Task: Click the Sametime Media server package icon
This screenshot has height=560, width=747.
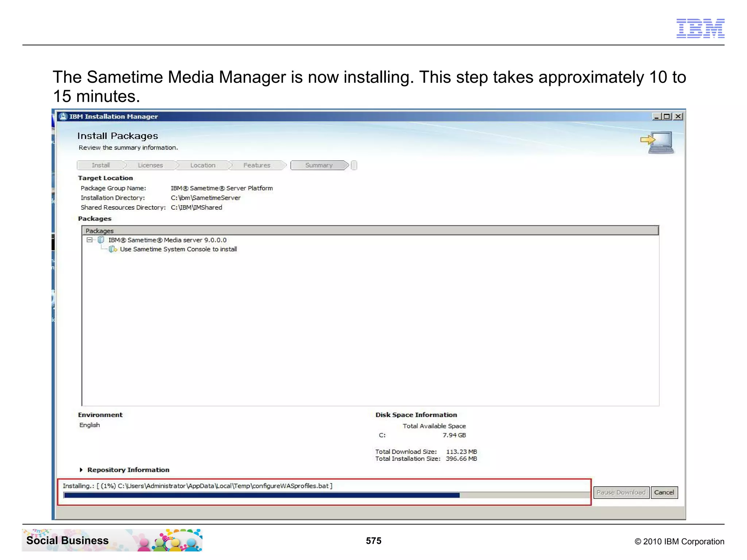Action: (x=101, y=240)
